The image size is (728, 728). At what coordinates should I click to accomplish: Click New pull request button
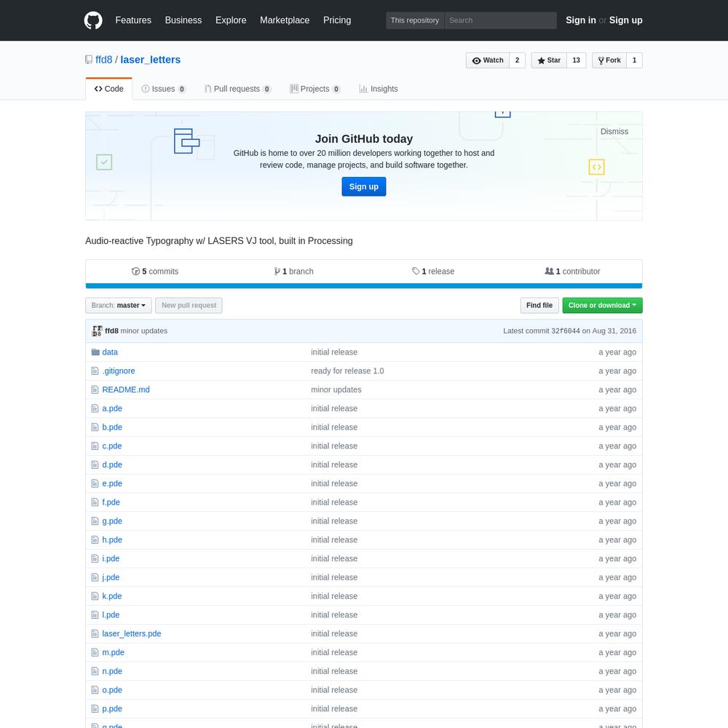click(189, 306)
